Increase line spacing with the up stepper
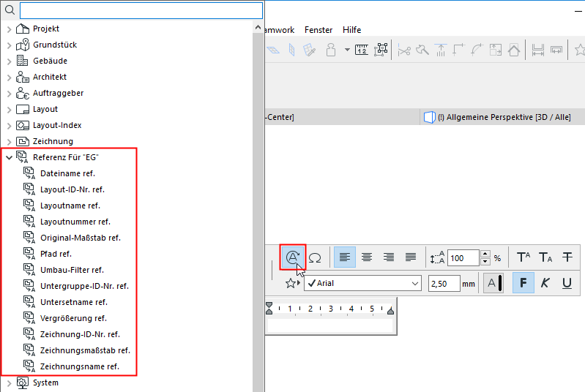 point(485,254)
